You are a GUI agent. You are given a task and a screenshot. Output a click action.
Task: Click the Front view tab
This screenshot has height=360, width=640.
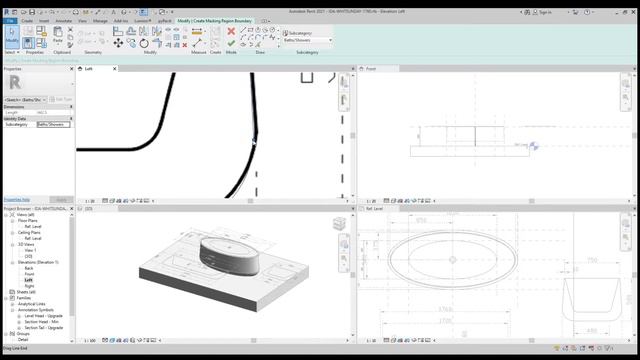point(371,69)
